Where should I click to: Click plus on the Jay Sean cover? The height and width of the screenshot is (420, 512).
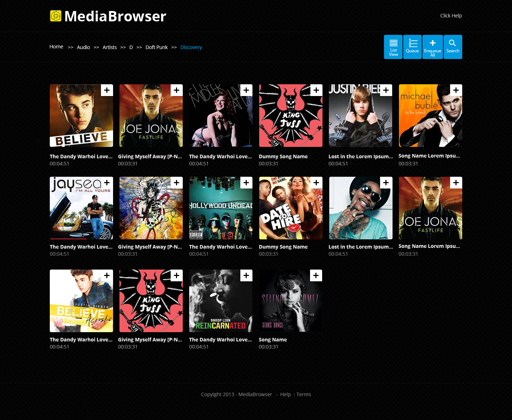[x=107, y=183]
